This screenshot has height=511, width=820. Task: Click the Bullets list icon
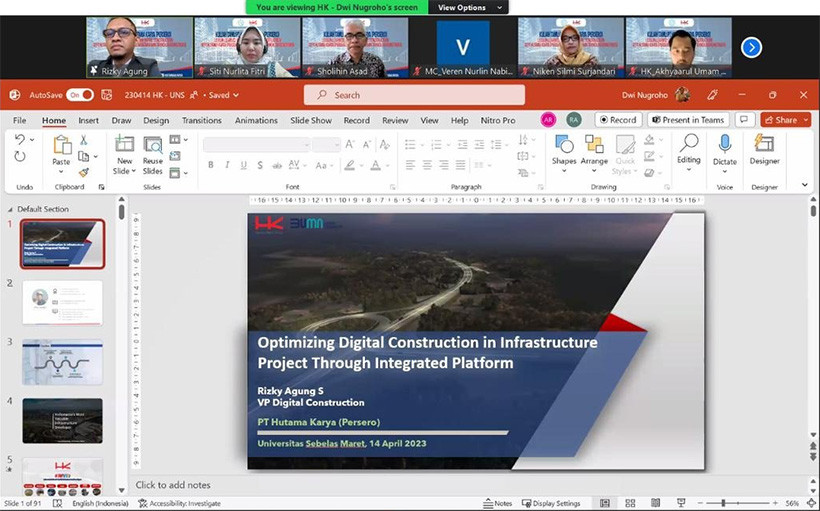tap(411, 144)
